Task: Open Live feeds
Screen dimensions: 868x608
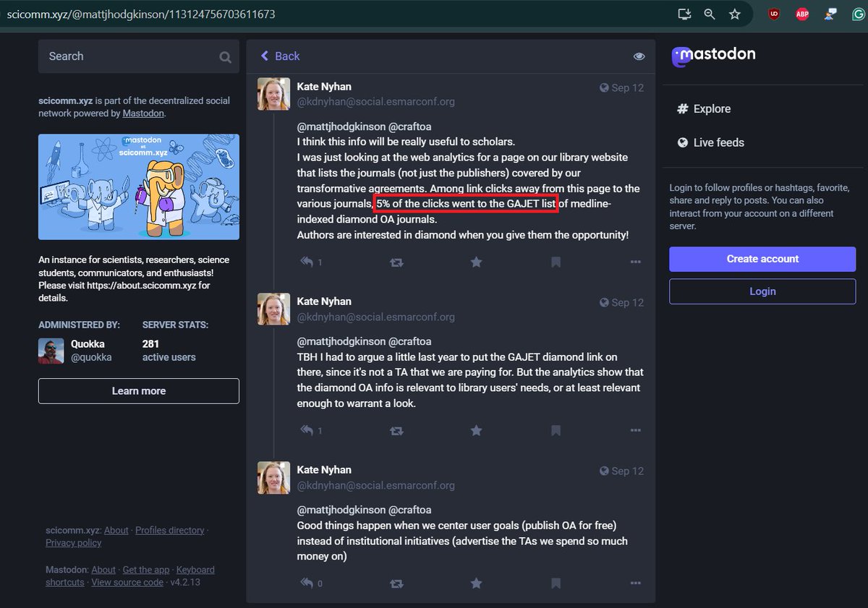Action: [718, 142]
